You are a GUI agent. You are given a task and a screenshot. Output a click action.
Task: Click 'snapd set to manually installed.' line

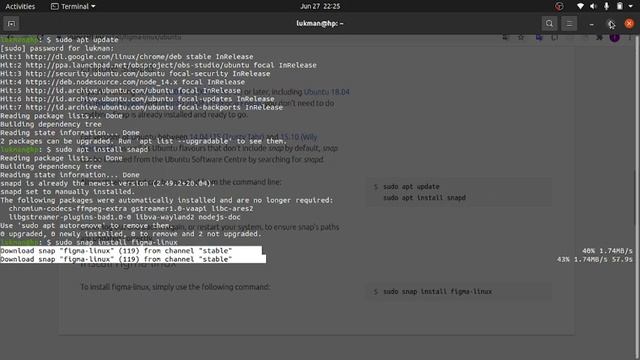[x=67, y=192]
